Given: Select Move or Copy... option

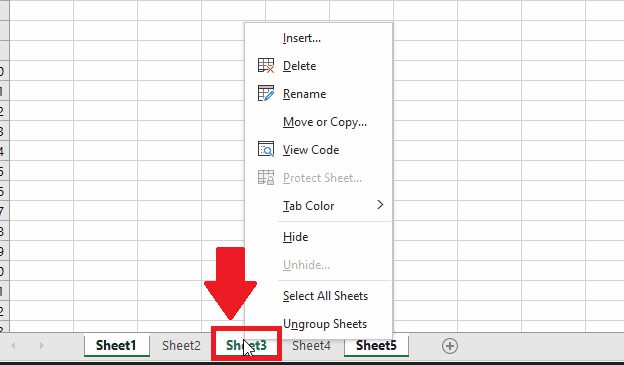Looking at the screenshot, I should click(x=325, y=122).
